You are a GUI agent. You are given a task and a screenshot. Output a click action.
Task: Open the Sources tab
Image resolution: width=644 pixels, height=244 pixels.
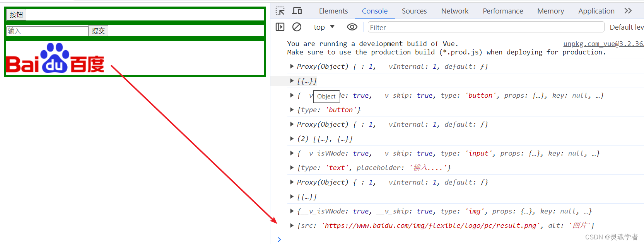(414, 11)
